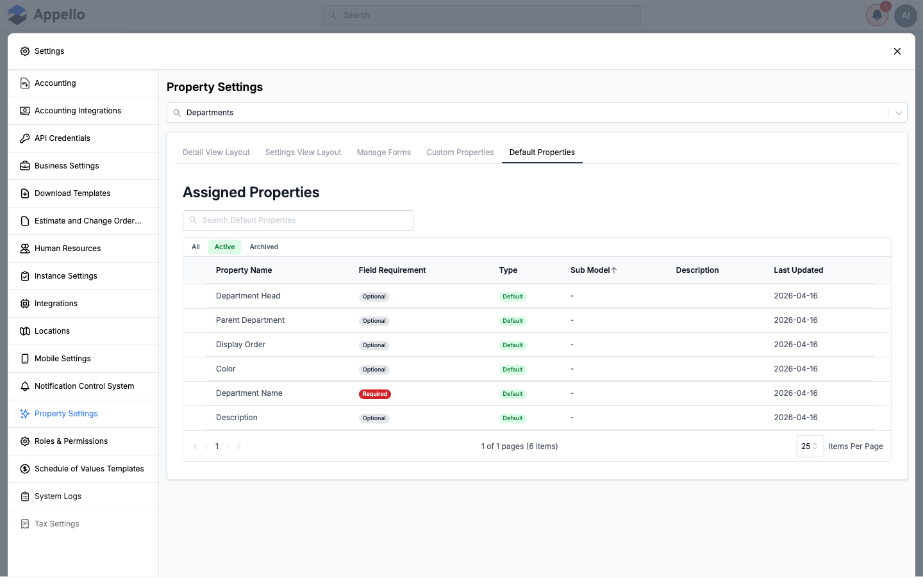Click the API Credentials key icon
923x588 pixels.
click(25, 138)
